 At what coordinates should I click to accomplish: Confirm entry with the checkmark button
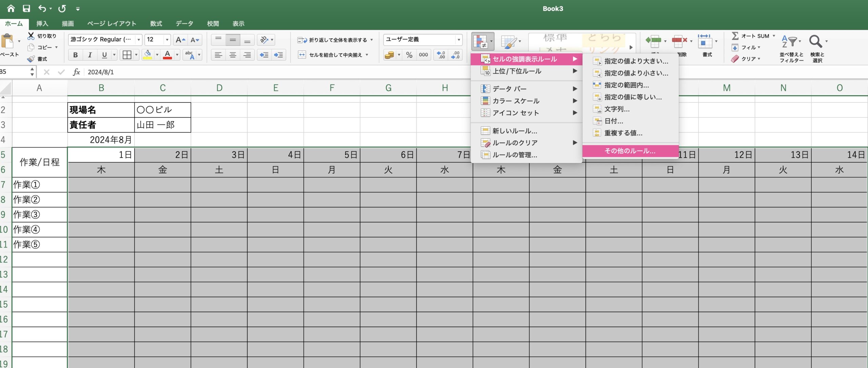[61, 72]
